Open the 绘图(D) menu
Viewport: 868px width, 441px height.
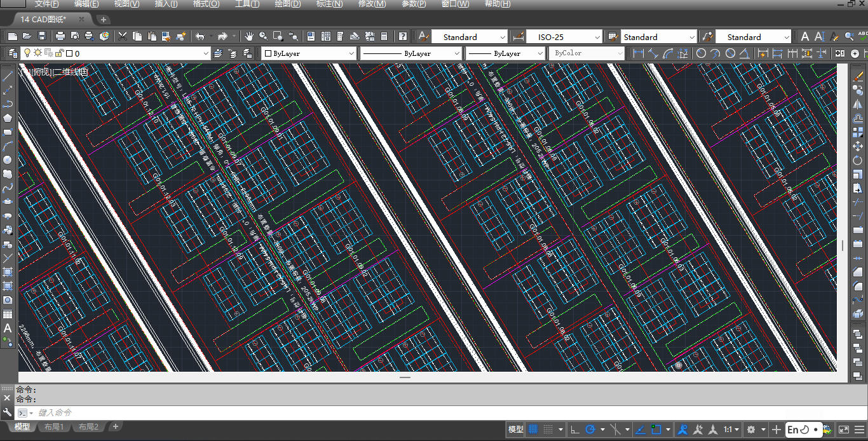click(288, 4)
